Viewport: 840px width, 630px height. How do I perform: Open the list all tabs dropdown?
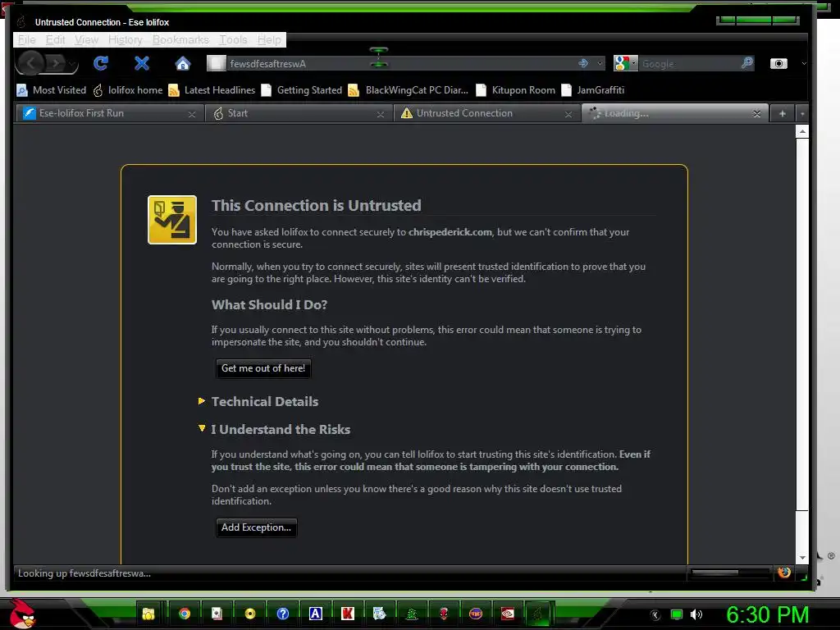pos(802,113)
